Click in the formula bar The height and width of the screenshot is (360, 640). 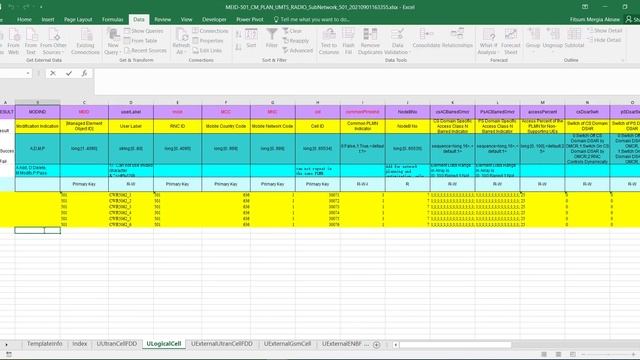pyautogui.click(x=367, y=82)
